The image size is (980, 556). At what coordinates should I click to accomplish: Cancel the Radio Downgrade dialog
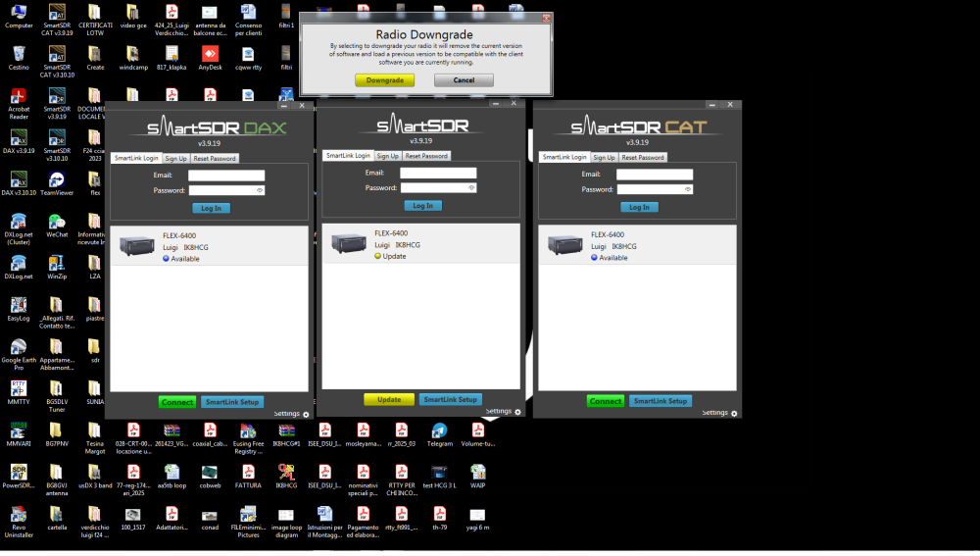tap(464, 80)
